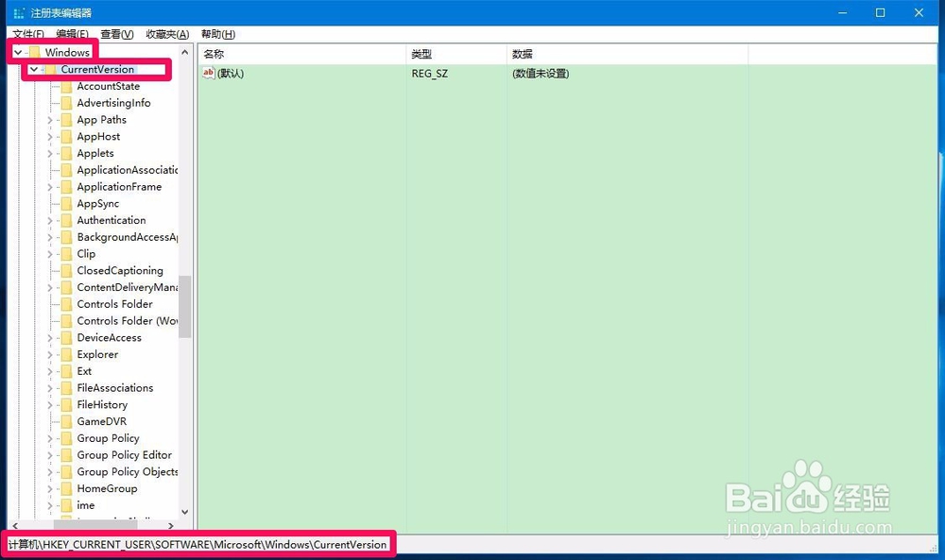Select the ContentDeliveryMana key label

pos(128,288)
